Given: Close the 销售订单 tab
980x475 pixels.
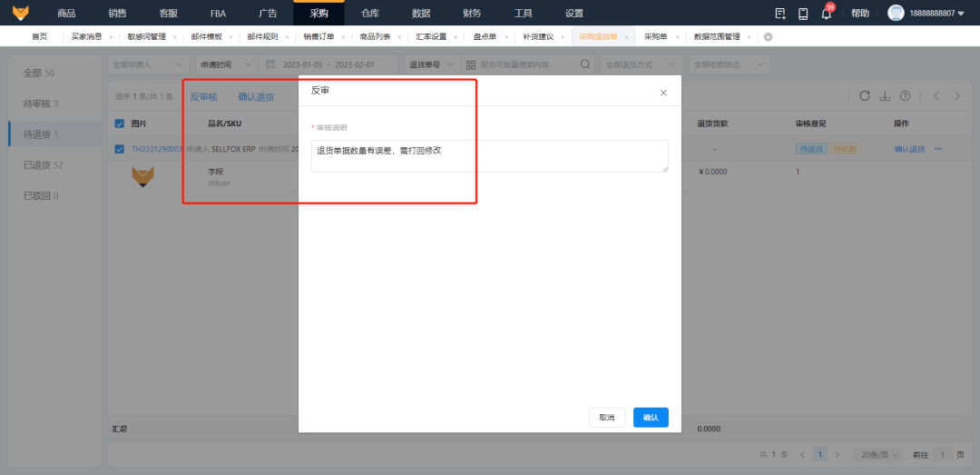Looking at the screenshot, I should pos(343,37).
